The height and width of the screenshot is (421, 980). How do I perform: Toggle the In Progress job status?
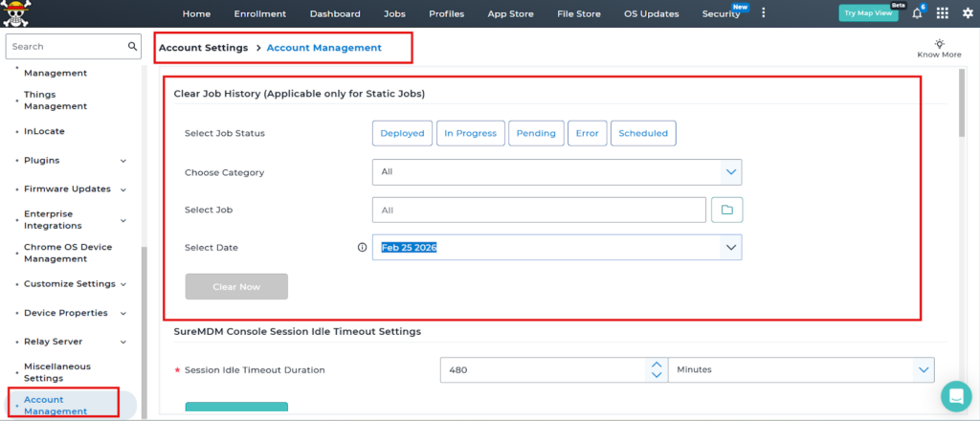tap(470, 133)
